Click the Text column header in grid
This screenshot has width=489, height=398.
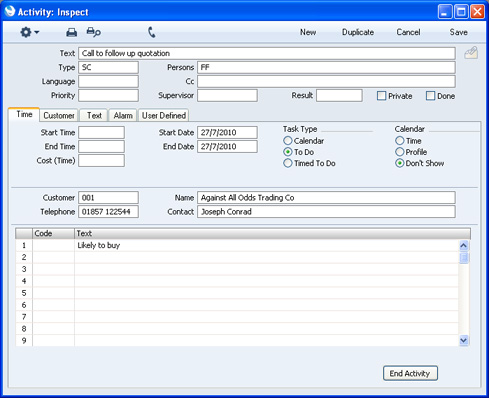(x=272, y=233)
